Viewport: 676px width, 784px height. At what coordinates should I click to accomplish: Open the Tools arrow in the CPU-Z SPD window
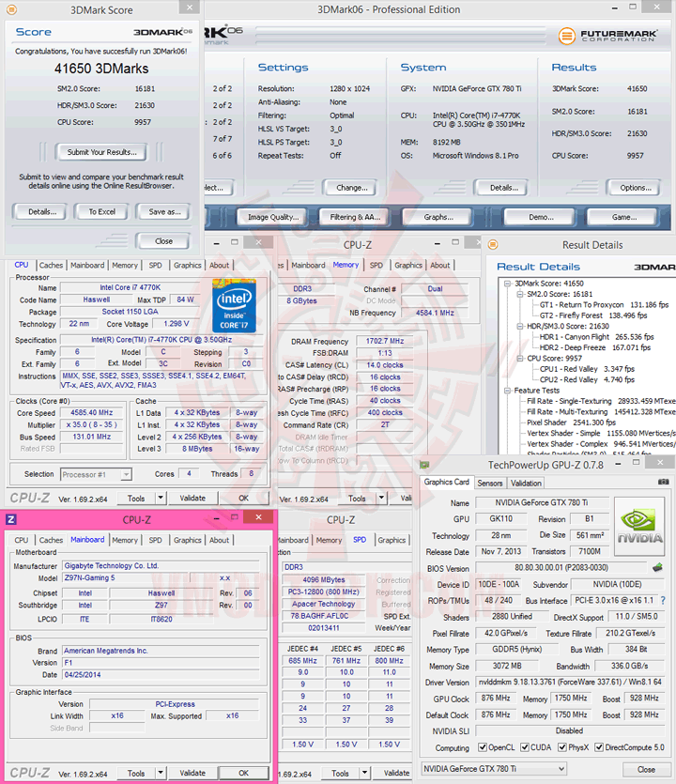click(x=365, y=773)
